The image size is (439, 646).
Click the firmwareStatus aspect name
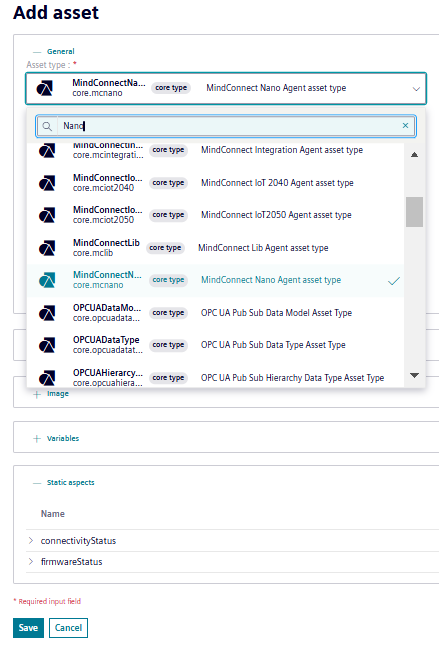click(x=72, y=562)
